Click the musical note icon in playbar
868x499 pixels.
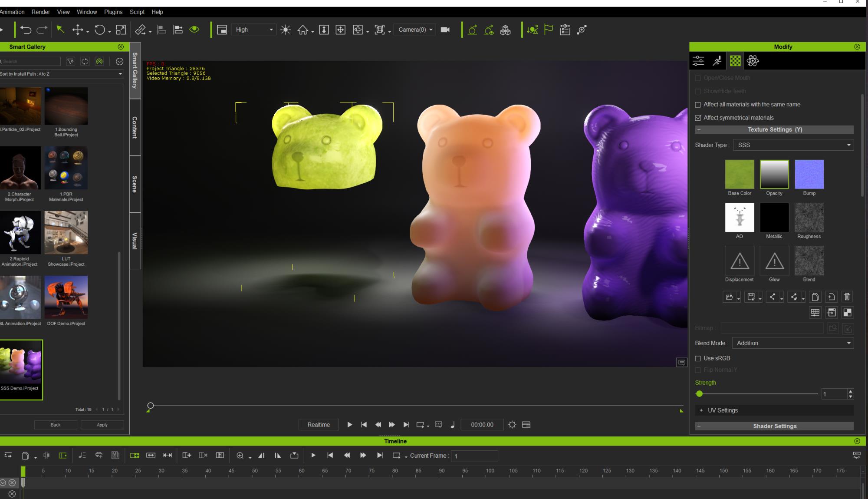pos(453,425)
